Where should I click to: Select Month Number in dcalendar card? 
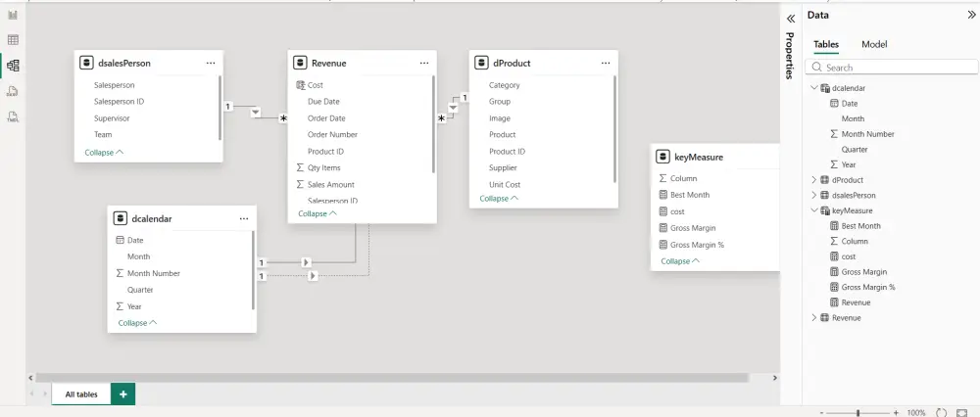coord(154,273)
